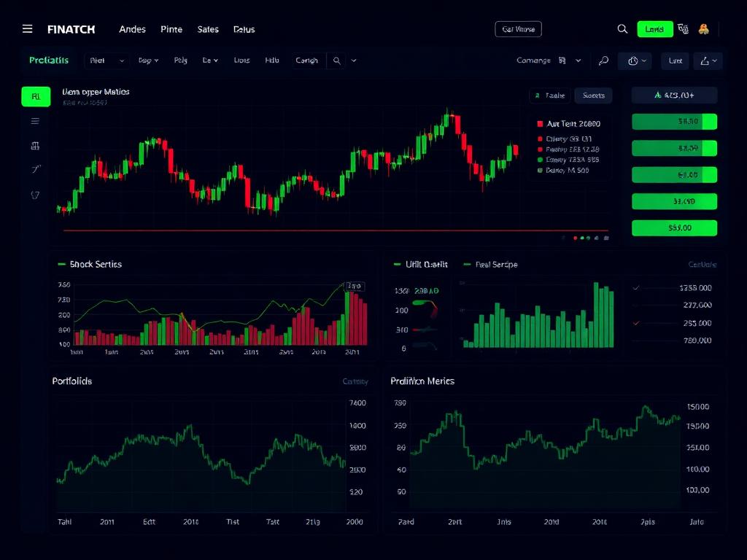Toggle the Cilaty legend series
Viewport: 747px width, 560px height.
(565, 139)
